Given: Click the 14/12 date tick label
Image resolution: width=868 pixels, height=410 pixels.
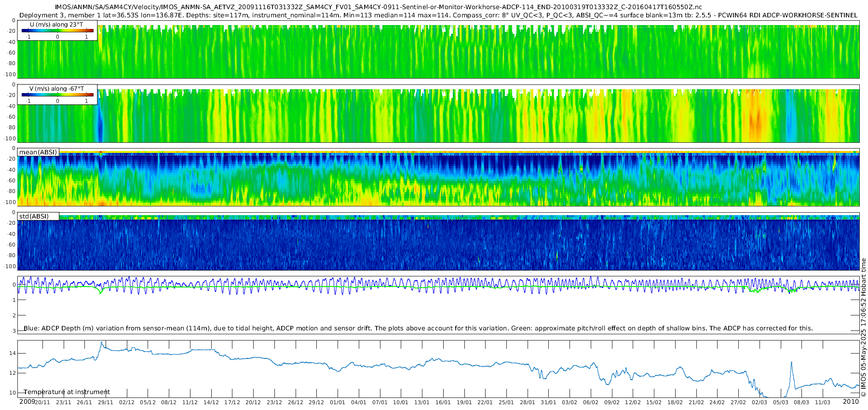Looking at the screenshot, I should (x=211, y=402).
